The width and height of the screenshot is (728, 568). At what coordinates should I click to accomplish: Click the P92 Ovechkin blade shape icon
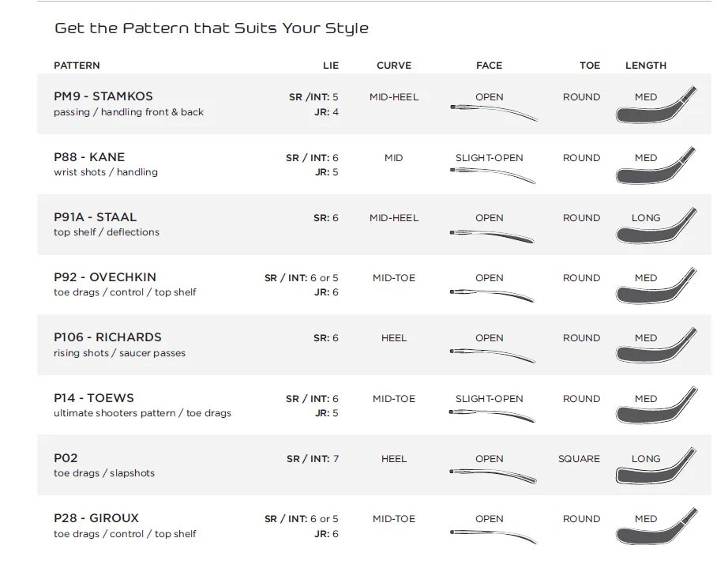(x=656, y=288)
